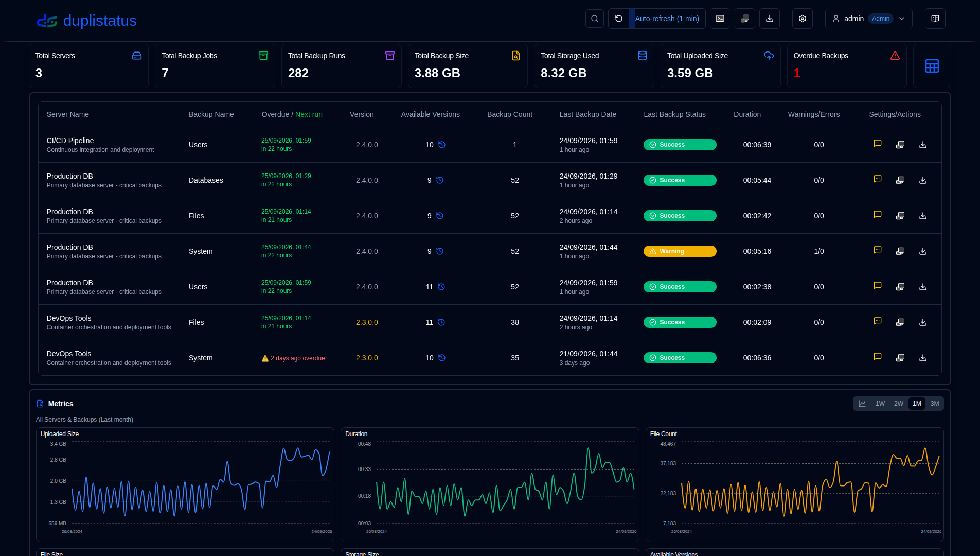Expand the admin user menu
Screen dimensions: 980x556
pyautogui.click(x=869, y=19)
